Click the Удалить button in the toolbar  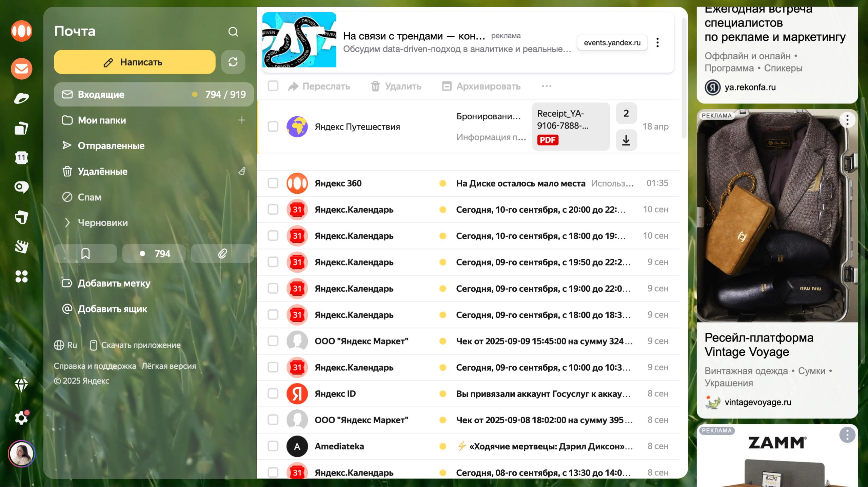(396, 86)
